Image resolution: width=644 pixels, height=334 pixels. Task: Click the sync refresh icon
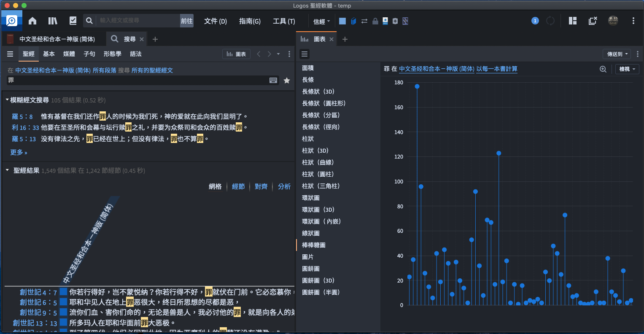(x=550, y=21)
